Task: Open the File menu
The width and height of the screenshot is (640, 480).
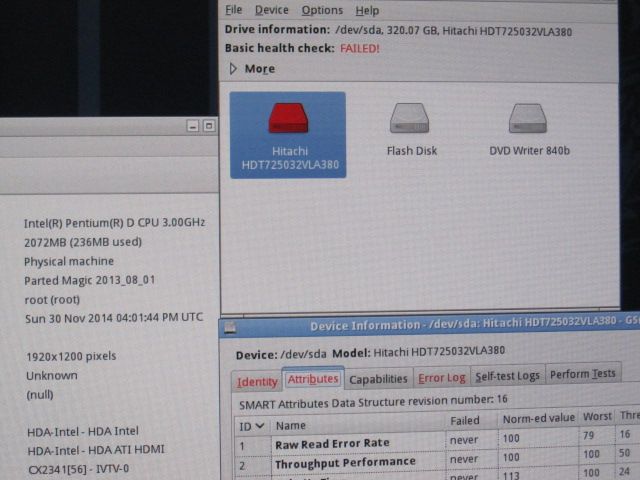Action: tap(233, 10)
